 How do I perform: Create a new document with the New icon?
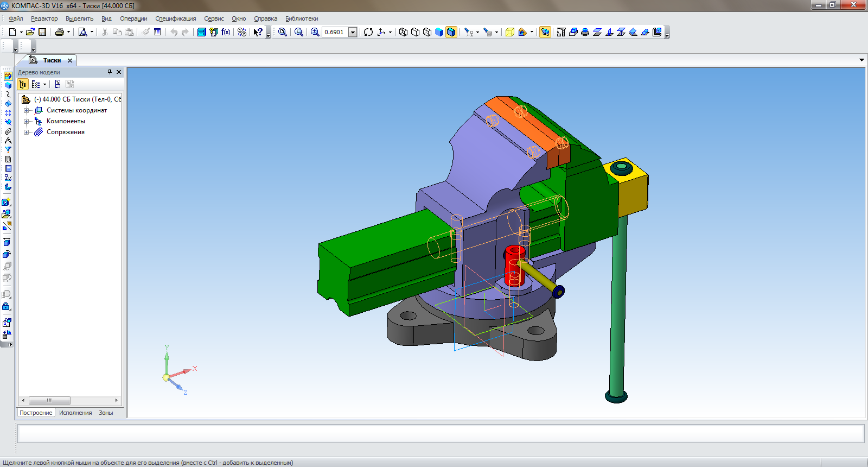(12, 32)
